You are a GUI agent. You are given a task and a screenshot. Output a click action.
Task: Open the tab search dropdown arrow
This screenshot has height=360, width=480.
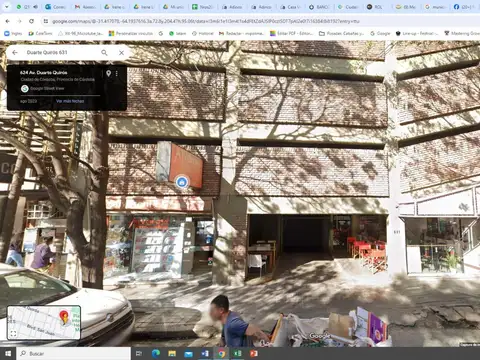(x=6, y=6)
